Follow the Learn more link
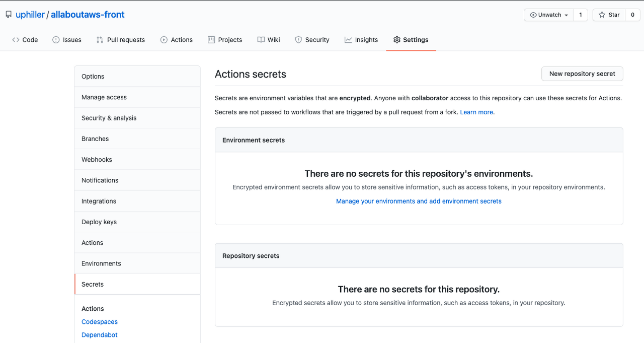This screenshot has height=343, width=644. 476,112
